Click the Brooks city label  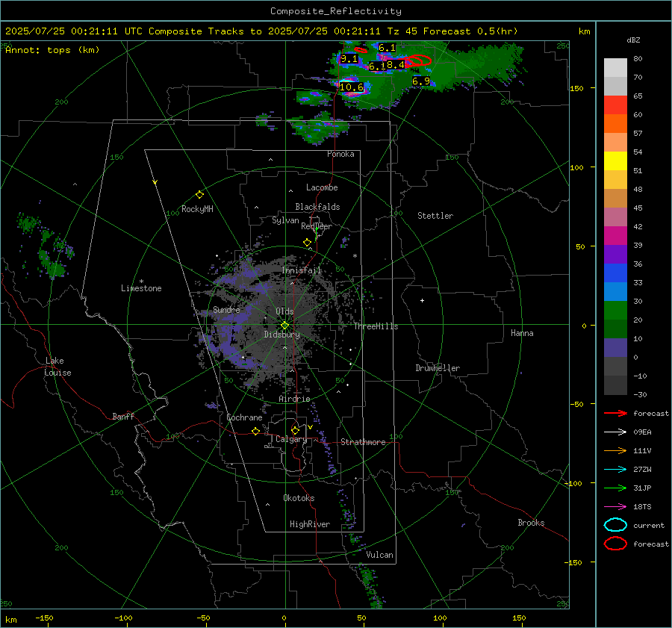[x=531, y=523]
